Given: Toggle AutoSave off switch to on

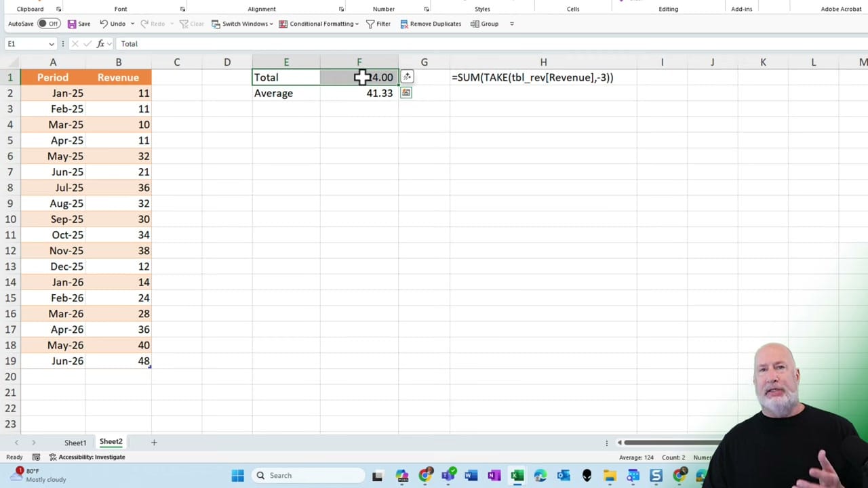Looking at the screenshot, I should point(47,23).
